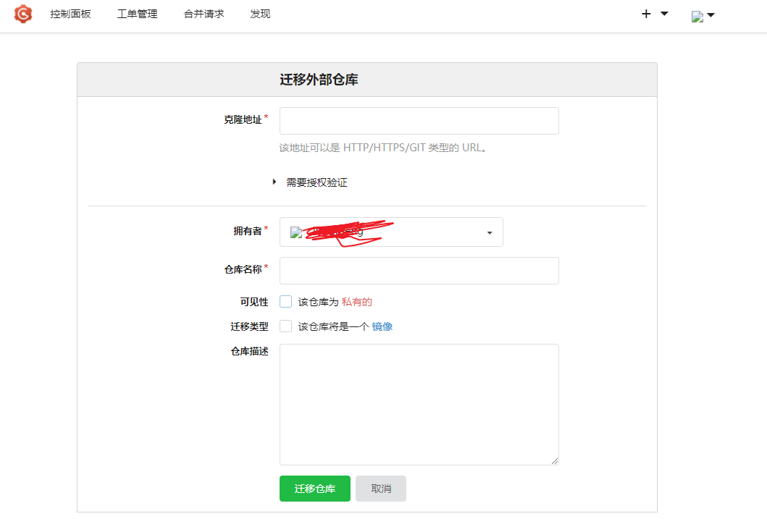Toggle the 可见性 visibility option
Screen dimensions: 767x532
click(x=285, y=301)
